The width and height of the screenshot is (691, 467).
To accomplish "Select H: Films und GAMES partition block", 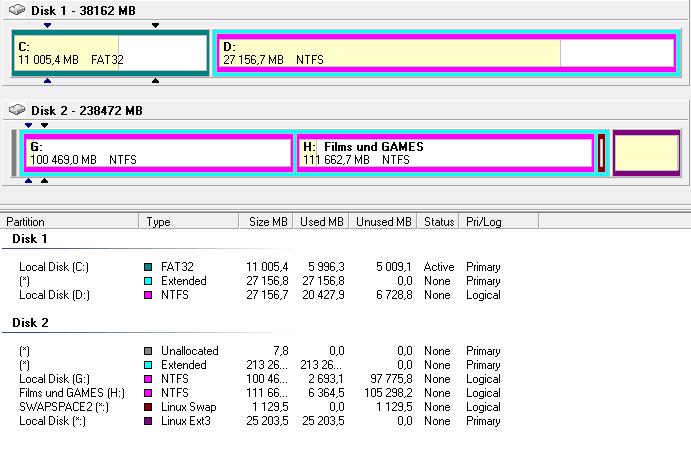I will click(444, 153).
